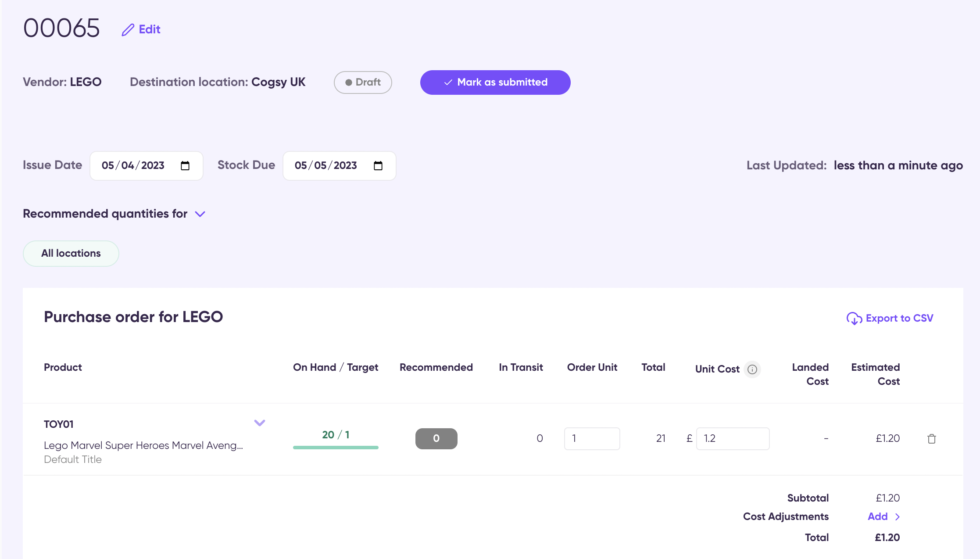The width and height of the screenshot is (980, 559).
Task: Click the TOY01 SKU text
Action: click(x=59, y=425)
